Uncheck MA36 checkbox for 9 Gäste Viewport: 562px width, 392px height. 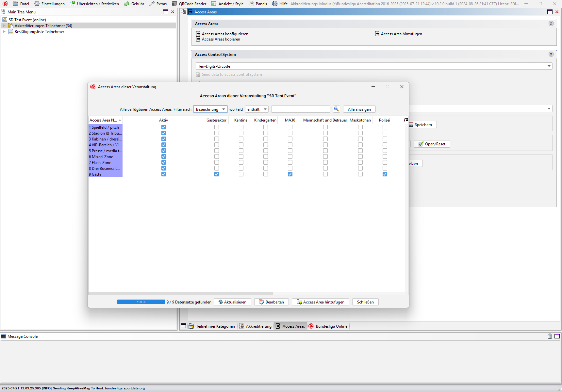[x=290, y=174]
